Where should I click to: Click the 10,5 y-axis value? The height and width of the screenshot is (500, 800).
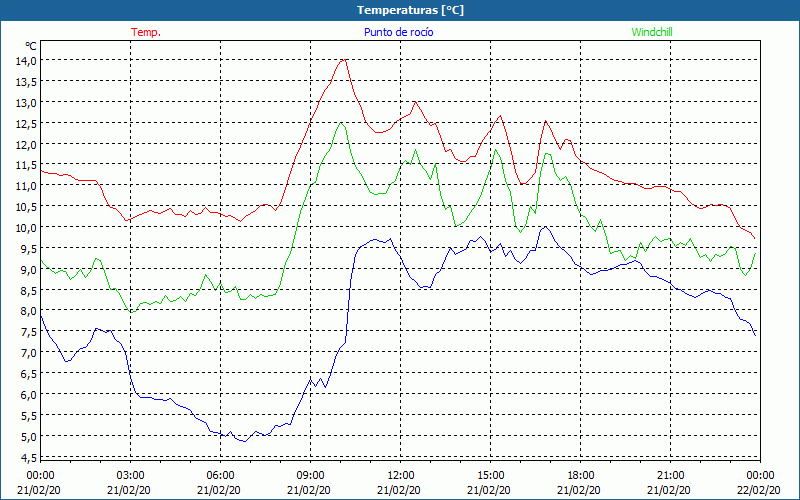(x=26, y=207)
